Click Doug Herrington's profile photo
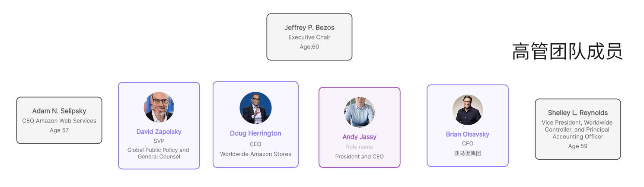The height and width of the screenshot is (187, 644). [255, 108]
